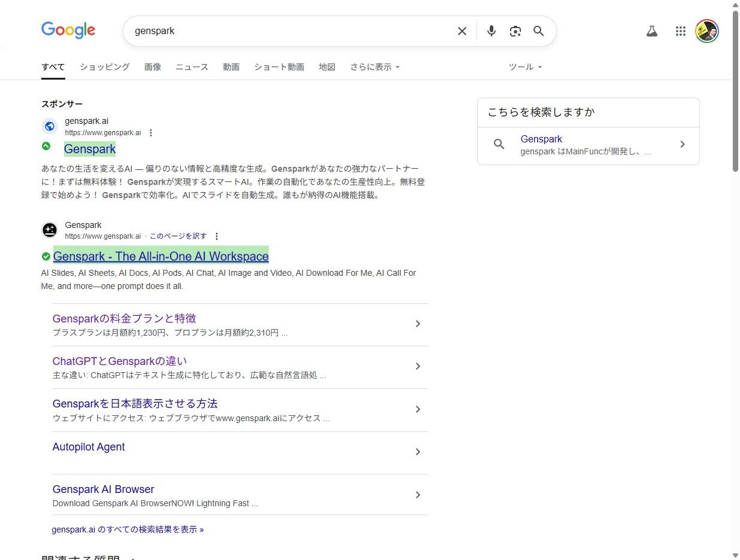Open Gensparkを日本語表示させる方法 sitelink

pyautogui.click(x=135, y=403)
